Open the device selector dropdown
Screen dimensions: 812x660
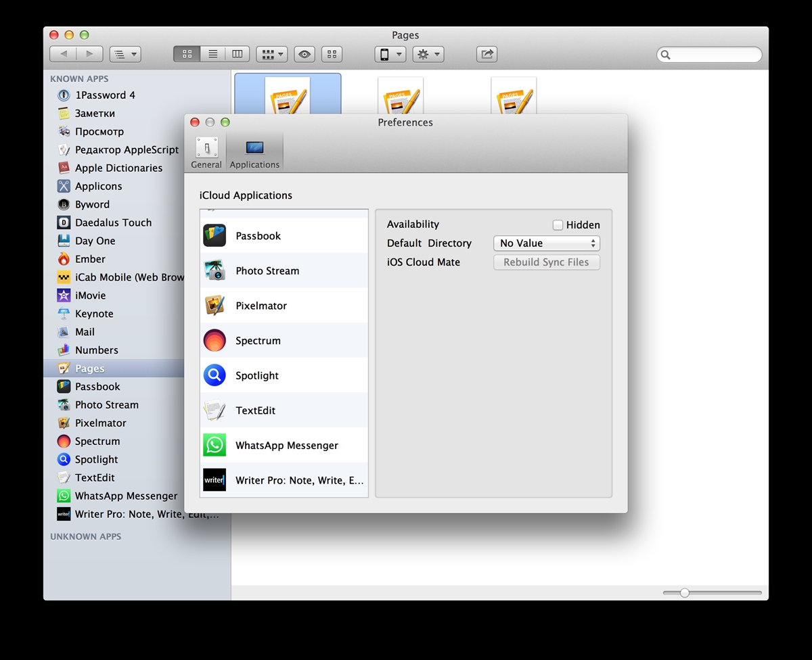(390, 54)
